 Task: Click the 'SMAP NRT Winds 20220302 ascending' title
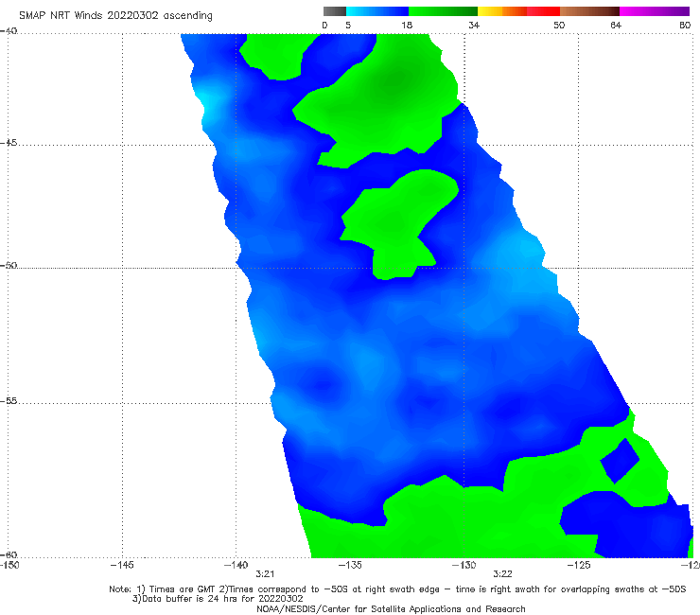(x=115, y=15)
